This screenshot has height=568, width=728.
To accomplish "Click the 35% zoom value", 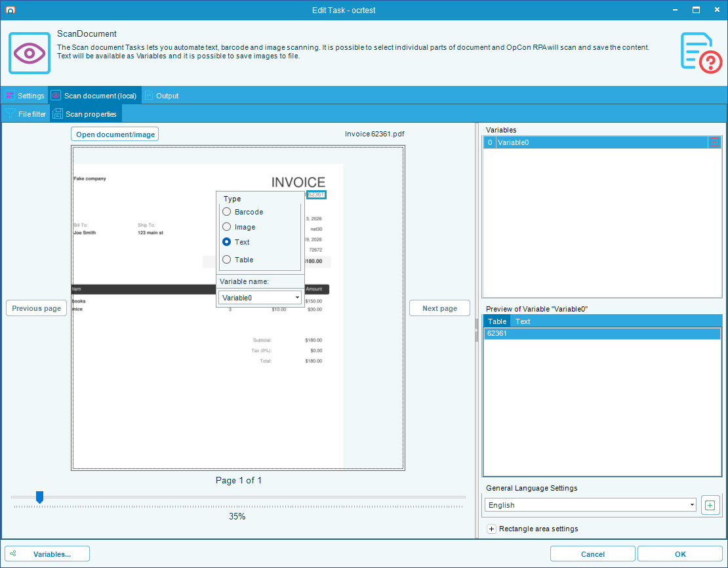I will coord(237,516).
